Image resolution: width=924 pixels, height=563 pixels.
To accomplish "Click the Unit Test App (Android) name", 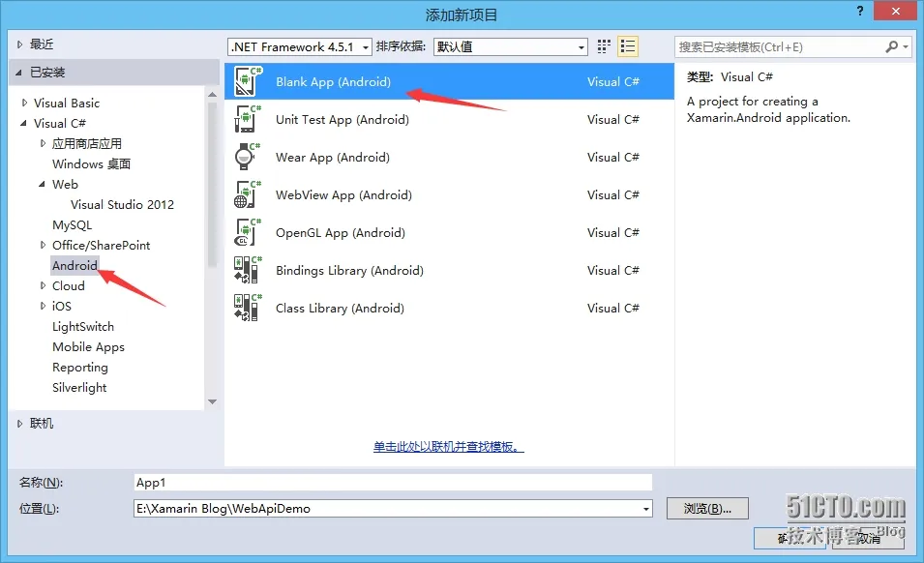I will pyautogui.click(x=343, y=120).
